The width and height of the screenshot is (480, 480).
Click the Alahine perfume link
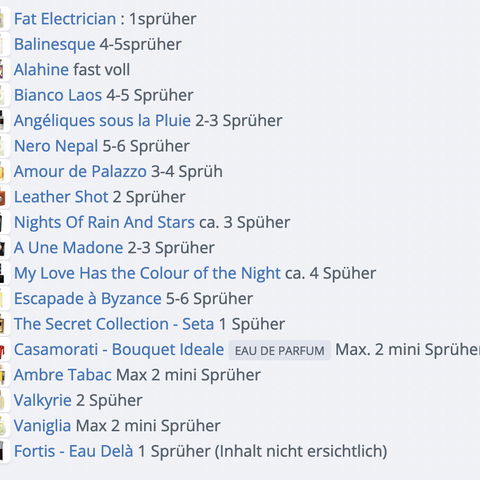(41, 70)
